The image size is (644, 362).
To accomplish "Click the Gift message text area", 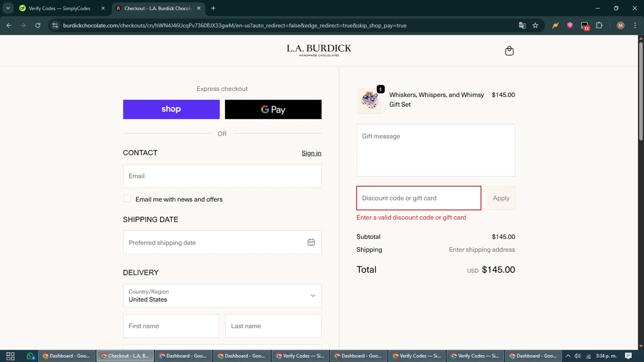I will (x=436, y=151).
